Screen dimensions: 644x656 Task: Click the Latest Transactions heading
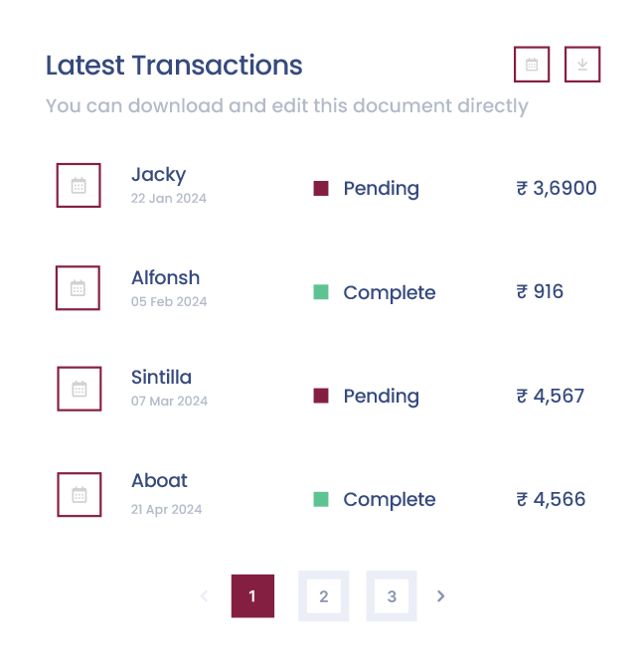click(x=174, y=66)
